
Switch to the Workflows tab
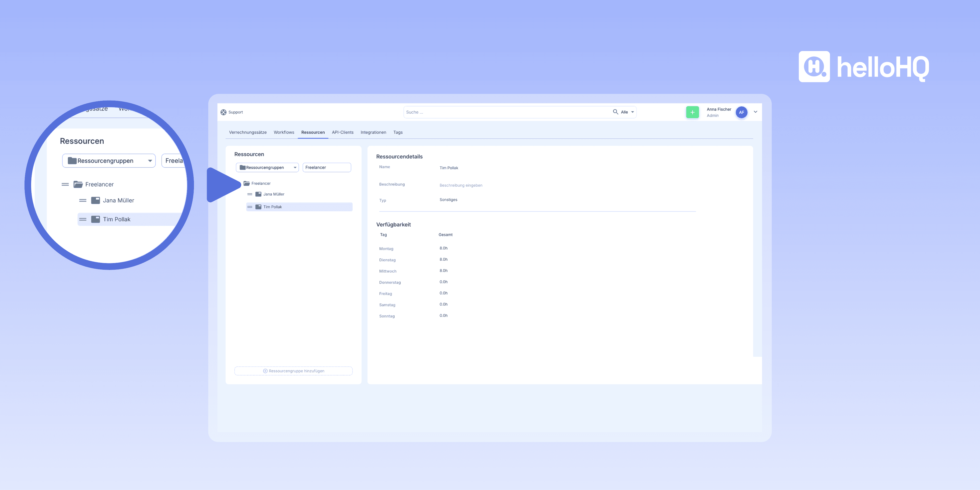click(x=284, y=132)
